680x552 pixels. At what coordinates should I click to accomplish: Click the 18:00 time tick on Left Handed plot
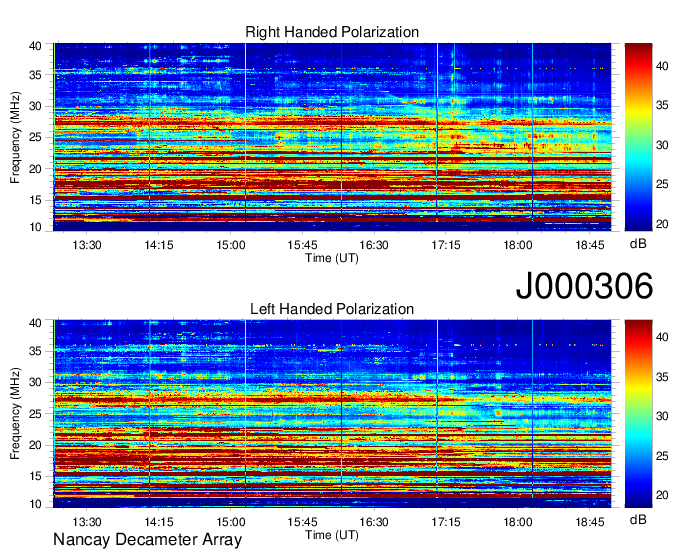(x=518, y=522)
